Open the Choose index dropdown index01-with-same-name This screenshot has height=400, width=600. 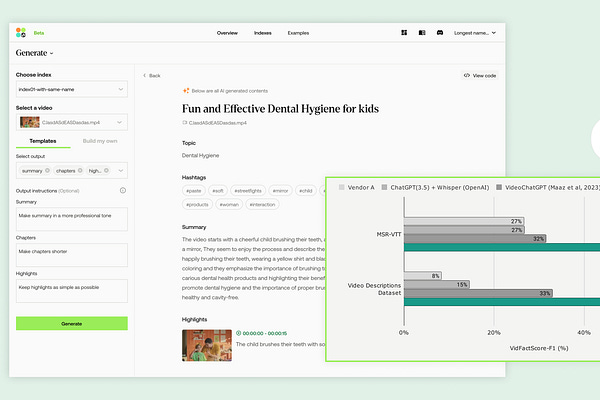coord(72,89)
